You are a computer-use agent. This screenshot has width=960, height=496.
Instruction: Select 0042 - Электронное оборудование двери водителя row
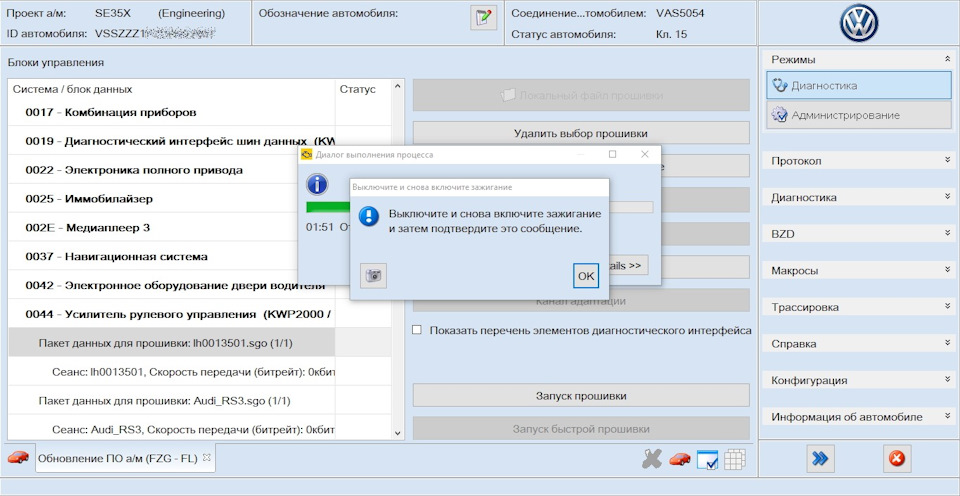click(171, 285)
